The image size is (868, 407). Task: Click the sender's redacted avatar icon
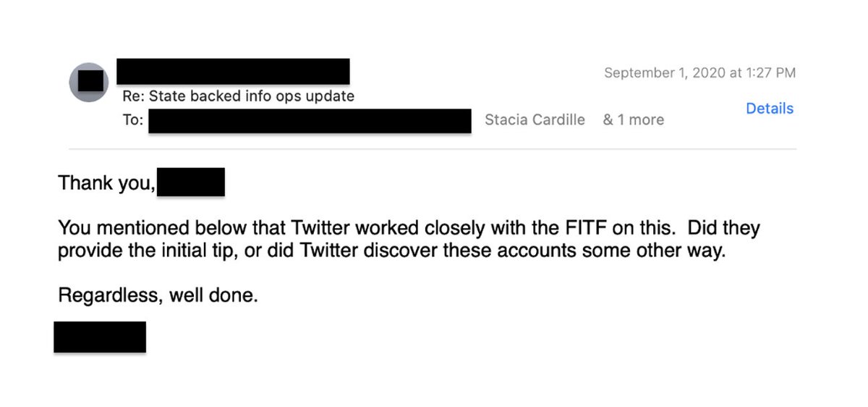click(89, 82)
